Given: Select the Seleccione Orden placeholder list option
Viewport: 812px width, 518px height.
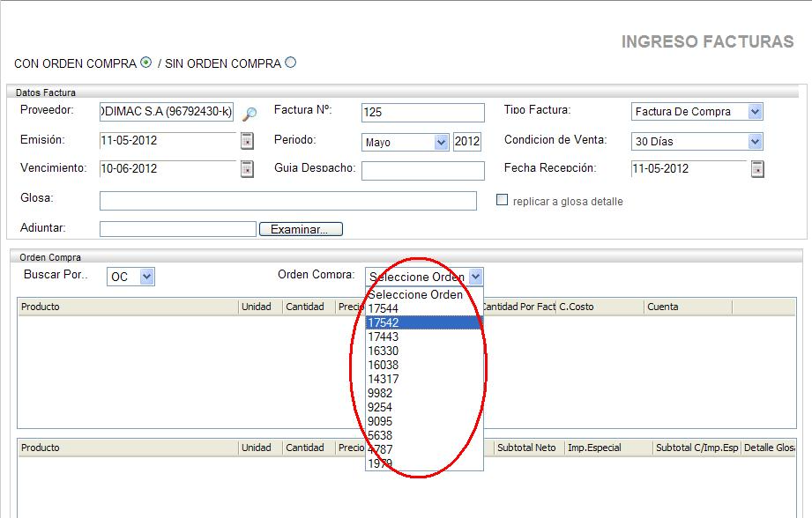Looking at the screenshot, I should pyautogui.click(x=424, y=294).
